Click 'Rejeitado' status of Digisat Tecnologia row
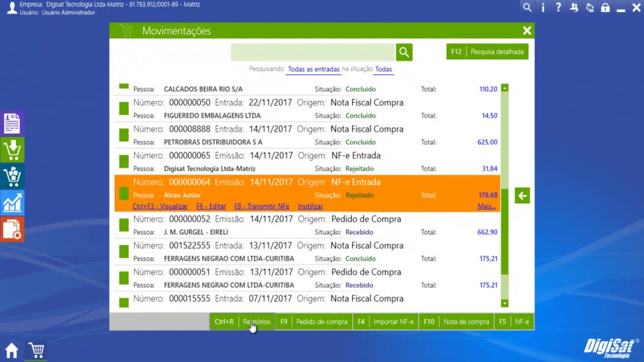644x362 pixels. pyautogui.click(x=359, y=169)
